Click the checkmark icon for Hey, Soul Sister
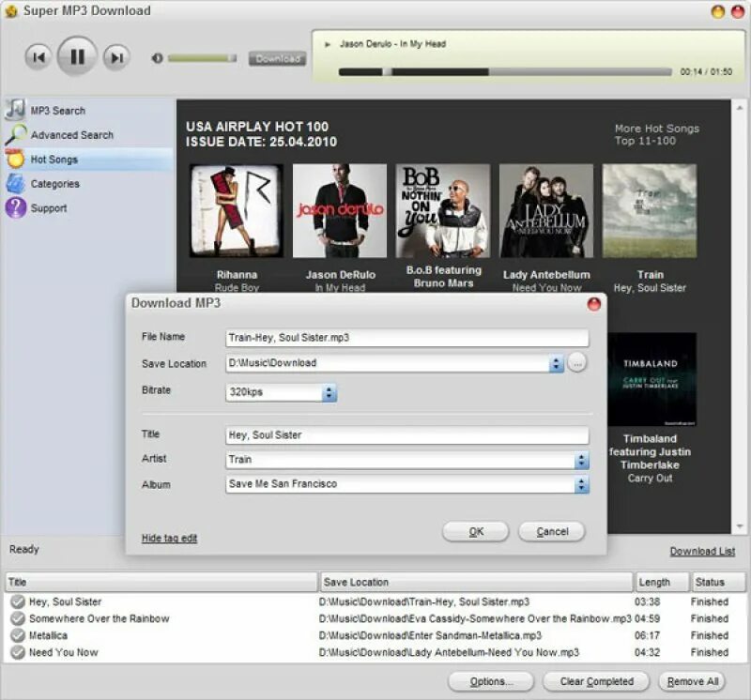The height and width of the screenshot is (700, 751). 18,601
